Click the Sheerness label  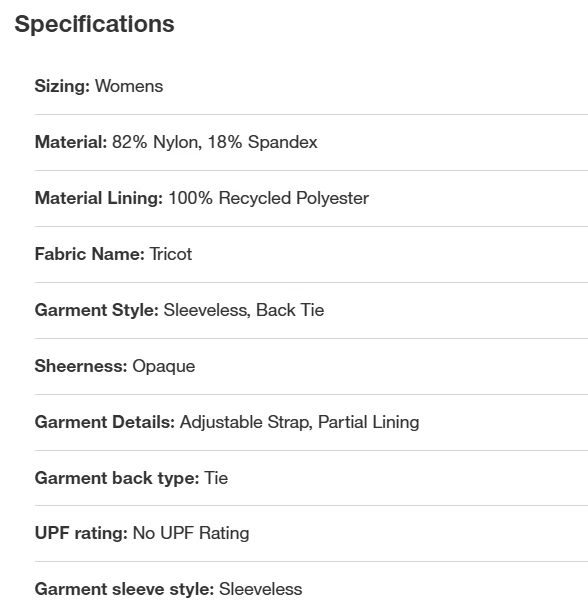click(81, 366)
